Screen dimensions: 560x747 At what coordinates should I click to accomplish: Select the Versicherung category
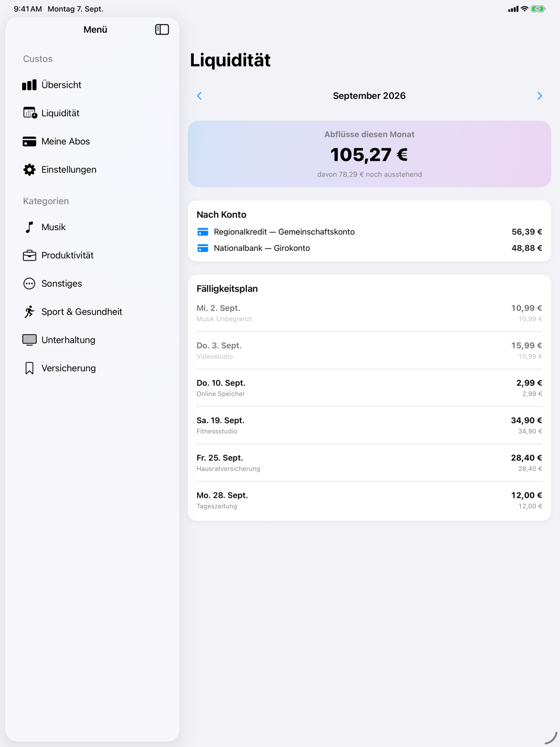[x=92, y=368]
